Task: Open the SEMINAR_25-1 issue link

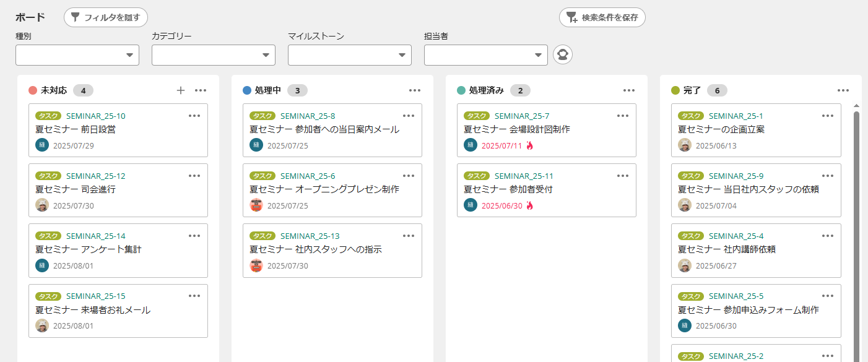Action: point(736,116)
